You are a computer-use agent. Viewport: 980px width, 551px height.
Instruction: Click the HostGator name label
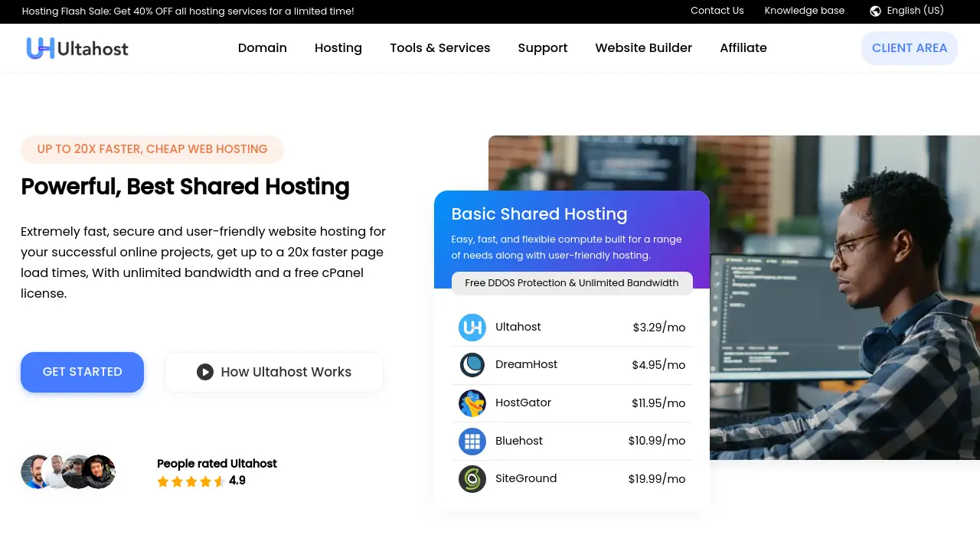pyautogui.click(x=524, y=403)
